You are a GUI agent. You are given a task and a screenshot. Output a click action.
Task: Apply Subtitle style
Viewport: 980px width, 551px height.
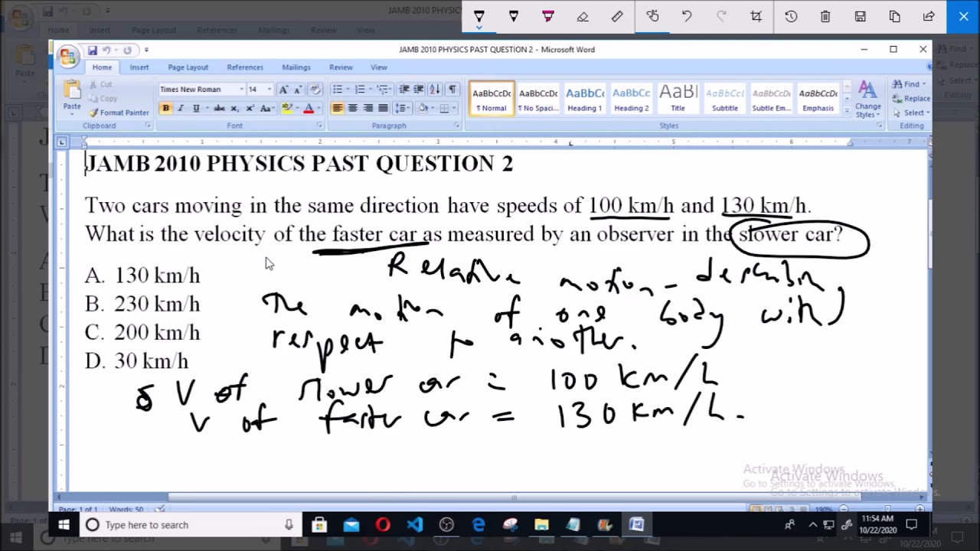point(725,99)
